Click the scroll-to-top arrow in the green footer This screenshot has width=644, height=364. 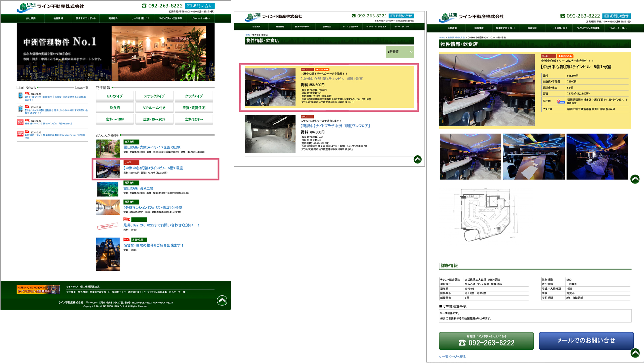222,301
